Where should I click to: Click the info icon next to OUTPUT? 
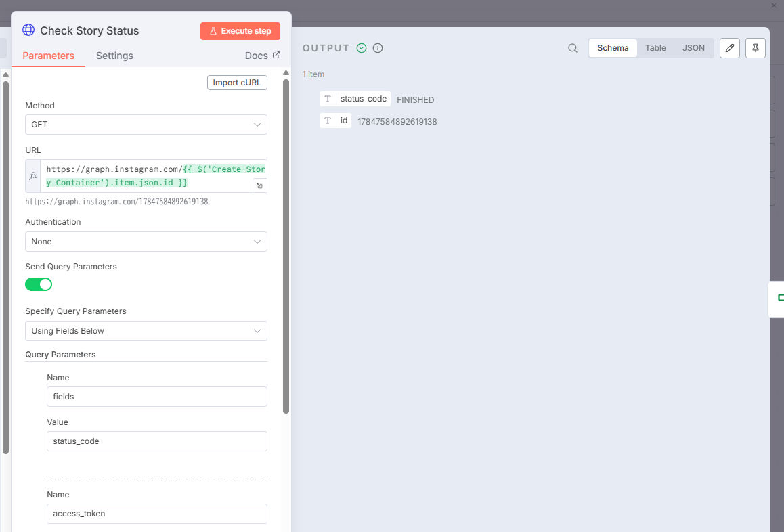[x=378, y=48]
